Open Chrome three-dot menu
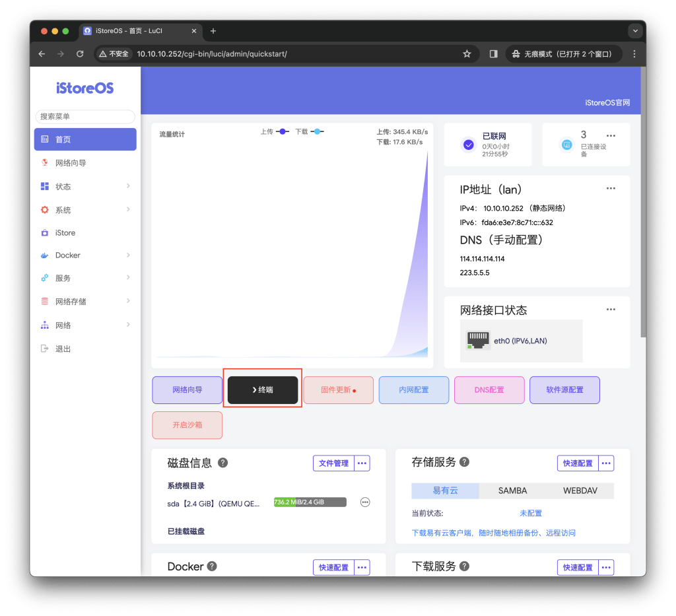This screenshot has height=616, width=676. (634, 54)
